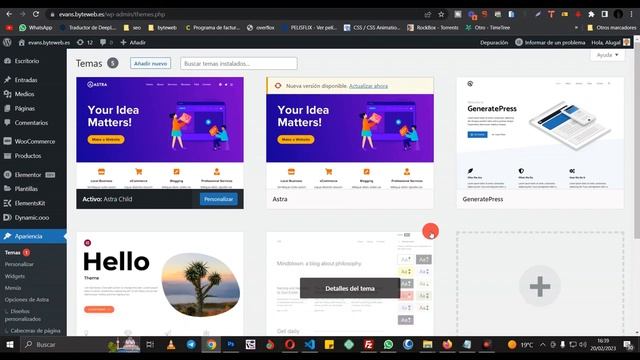The width and height of the screenshot is (640, 360).
Task: Open WhatsApp from the taskbar
Action: 388,344
